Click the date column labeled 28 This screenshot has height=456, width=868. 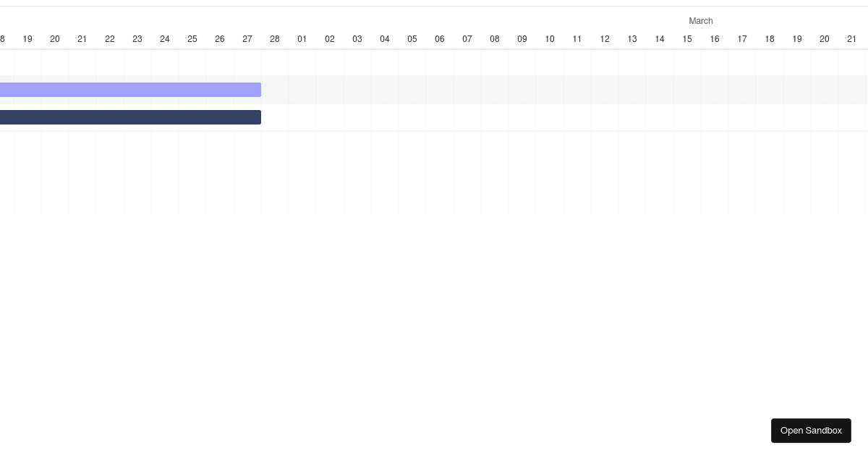point(275,39)
